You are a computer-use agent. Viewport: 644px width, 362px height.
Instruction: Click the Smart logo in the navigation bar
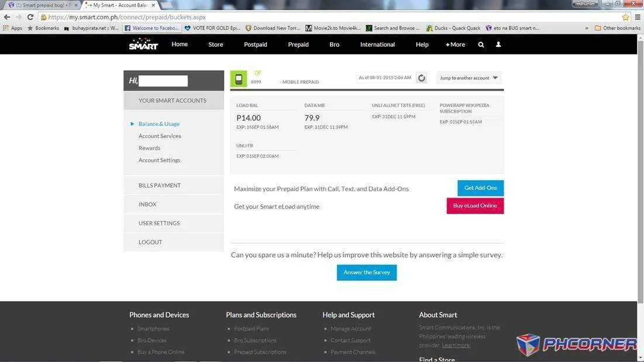(143, 44)
